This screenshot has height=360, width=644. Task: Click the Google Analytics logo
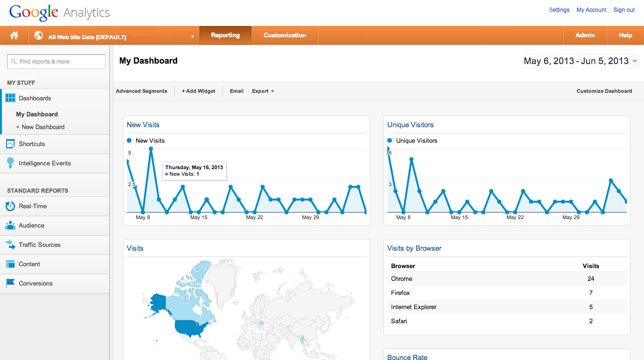click(59, 13)
